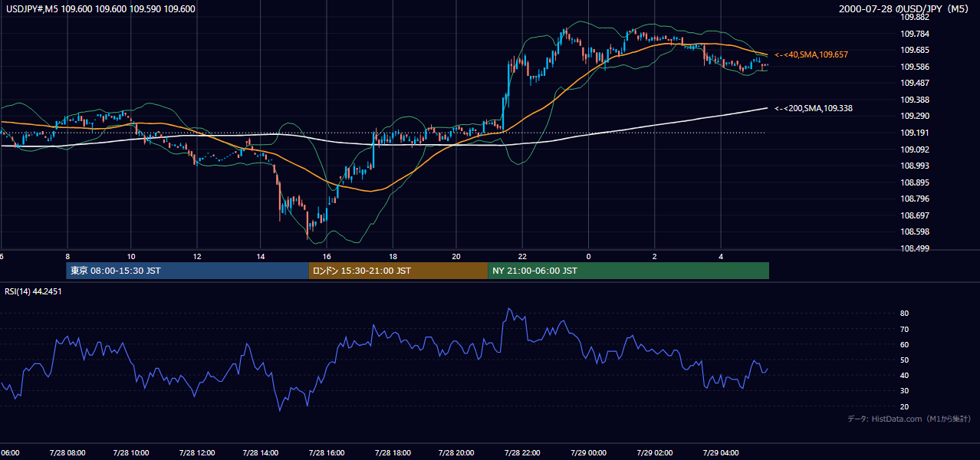
Task: Click the bottom date label 7/28 10:00
Action: point(130,453)
